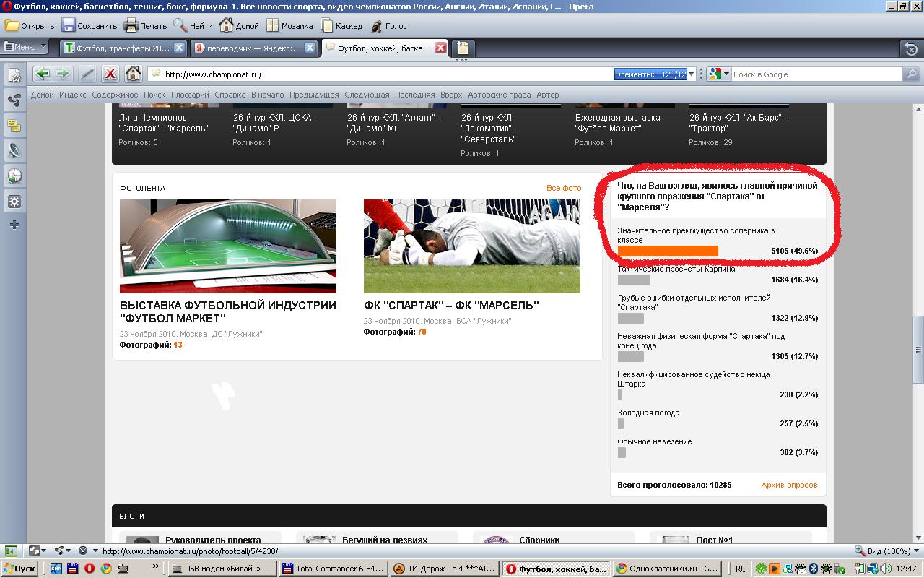Open the Windows Пуск start button

coord(19,569)
